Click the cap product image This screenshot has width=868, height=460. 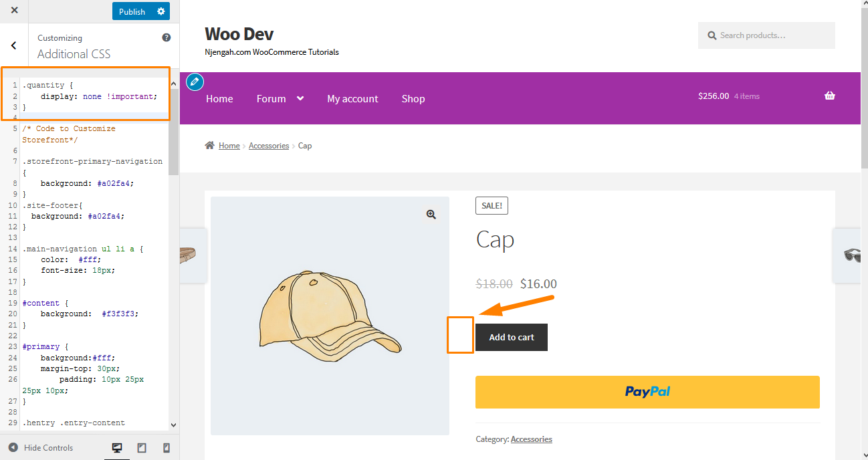point(330,316)
